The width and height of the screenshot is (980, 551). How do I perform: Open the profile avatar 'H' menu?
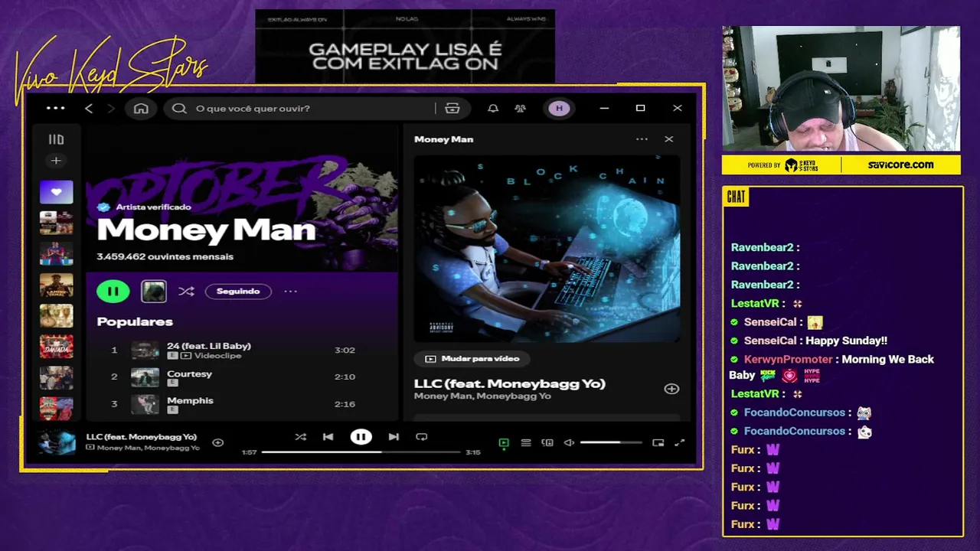[559, 108]
